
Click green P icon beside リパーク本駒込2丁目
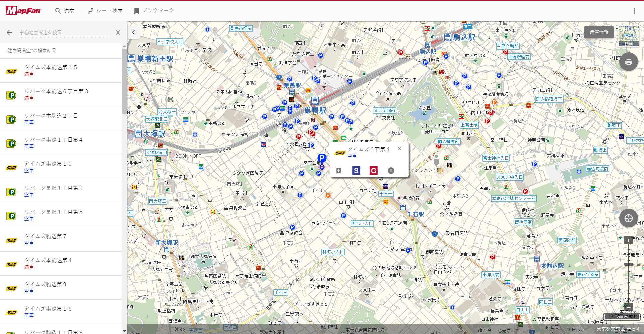pos(11,120)
